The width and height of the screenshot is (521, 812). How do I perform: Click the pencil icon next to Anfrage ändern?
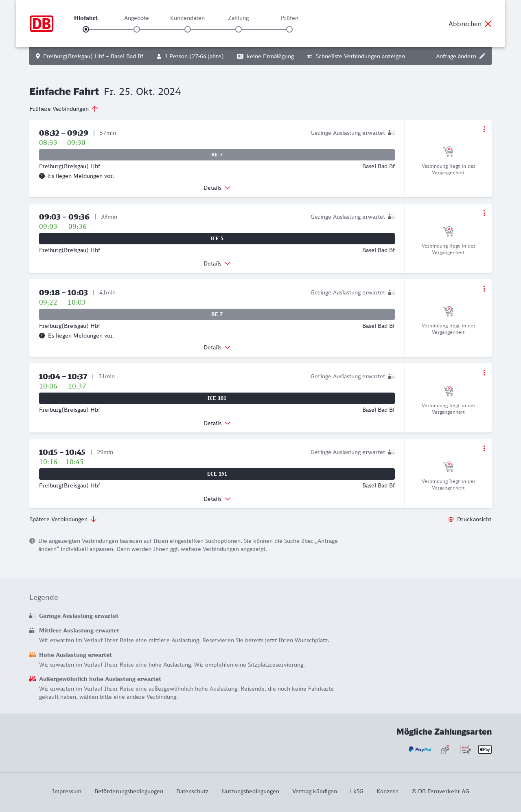click(482, 56)
